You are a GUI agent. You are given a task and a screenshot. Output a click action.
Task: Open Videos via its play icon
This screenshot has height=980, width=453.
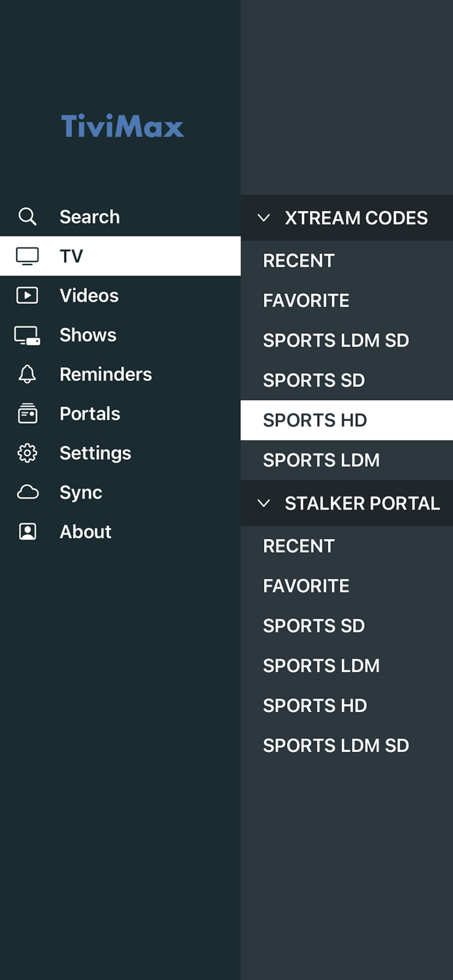[x=27, y=295]
